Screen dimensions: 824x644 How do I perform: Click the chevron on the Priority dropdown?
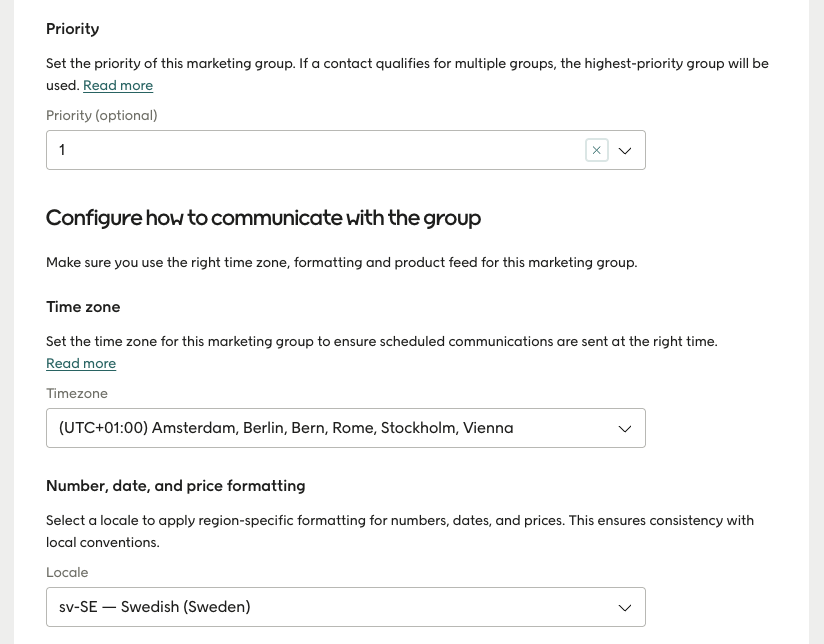coord(624,150)
